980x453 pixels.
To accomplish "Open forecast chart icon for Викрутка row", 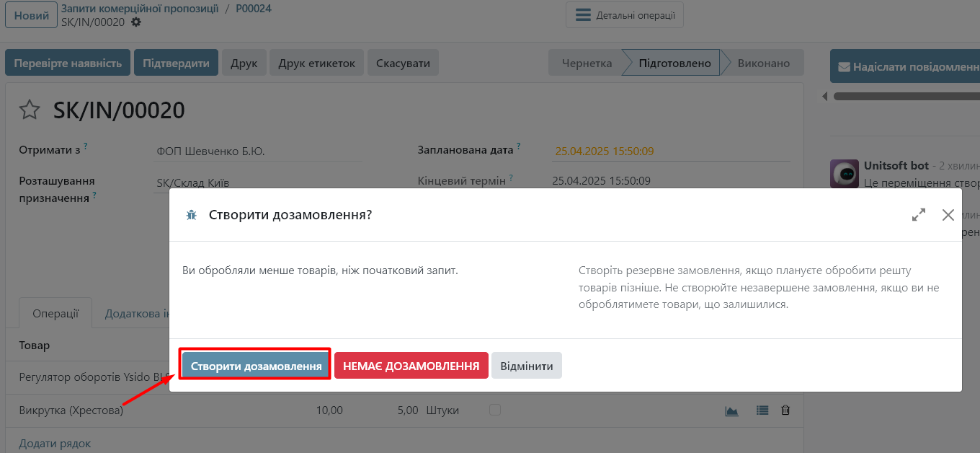I will tap(731, 410).
